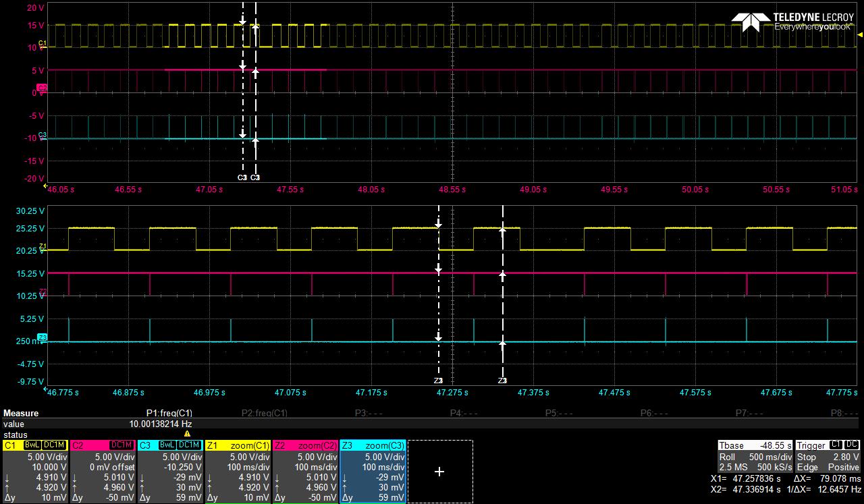This screenshot has height=504, width=864.
Task: Select the empty P7 measurement slot
Action: [750, 413]
